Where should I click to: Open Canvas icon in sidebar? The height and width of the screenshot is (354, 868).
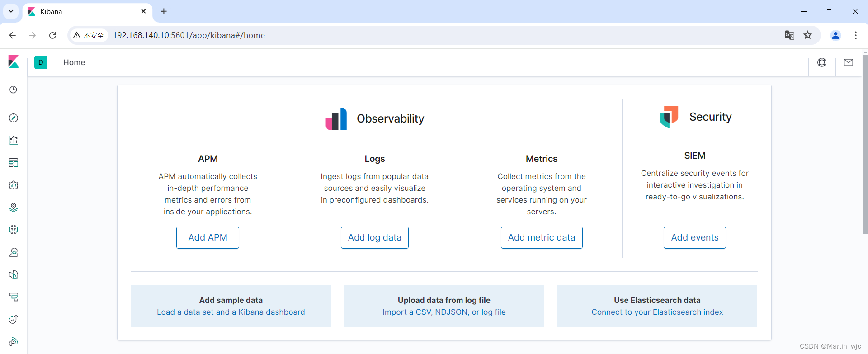click(x=14, y=185)
